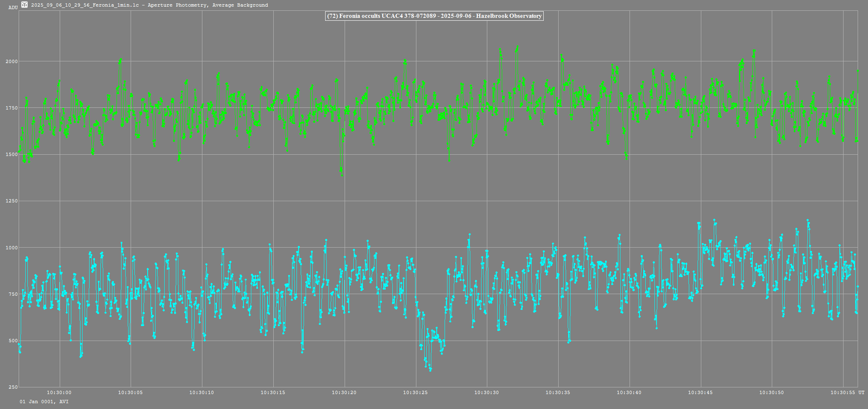The height and width of the screenshot is (409, 868).
Task: Click the 10:30:45 time axis label
Action: coord(700,392)
